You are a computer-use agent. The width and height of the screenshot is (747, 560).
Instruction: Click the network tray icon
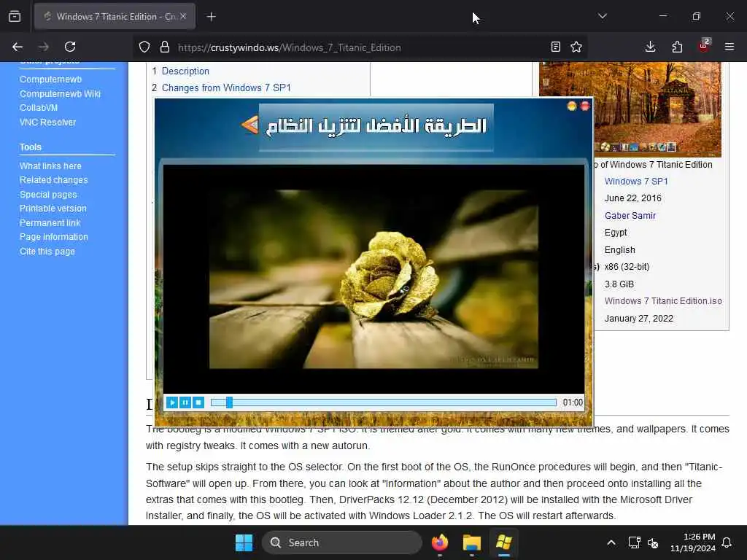point(634,542)
